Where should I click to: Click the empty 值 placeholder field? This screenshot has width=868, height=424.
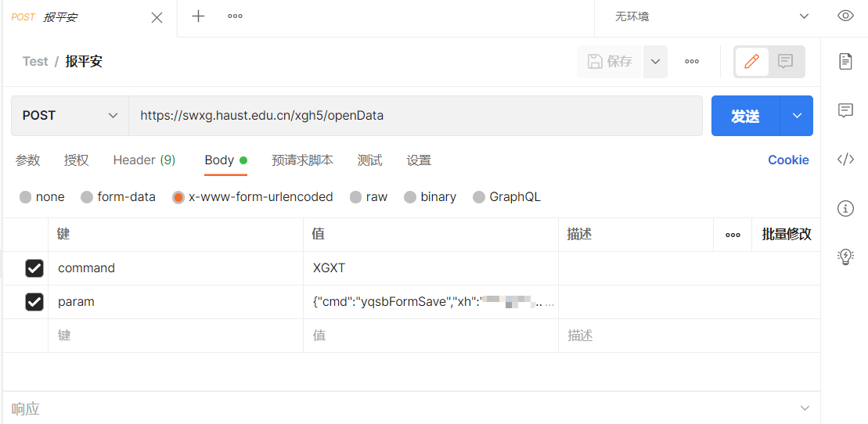click(x=431, y=336)
